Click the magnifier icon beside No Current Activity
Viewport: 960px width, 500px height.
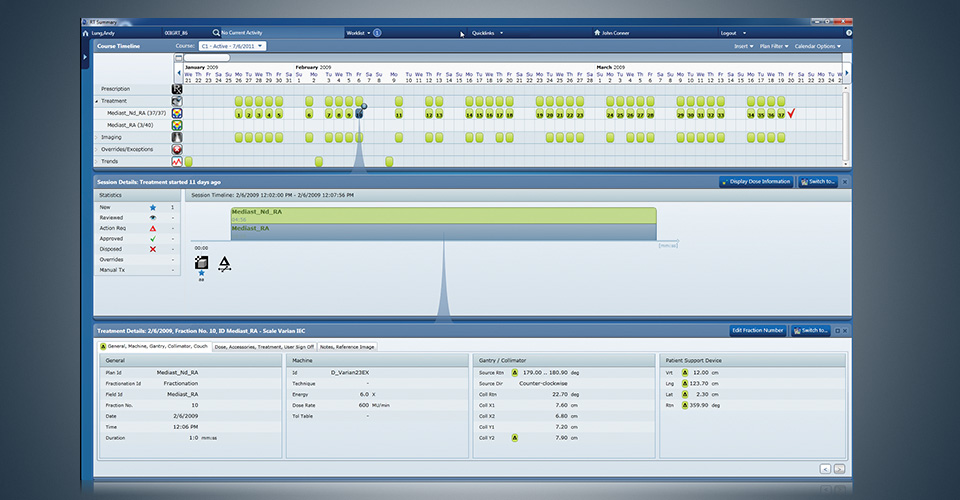coord(216,33)
